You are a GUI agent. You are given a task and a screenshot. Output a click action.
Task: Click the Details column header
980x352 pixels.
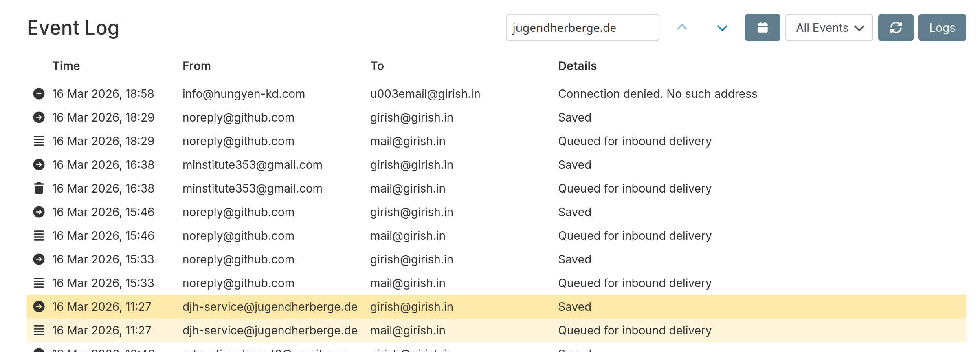[577, 66]
